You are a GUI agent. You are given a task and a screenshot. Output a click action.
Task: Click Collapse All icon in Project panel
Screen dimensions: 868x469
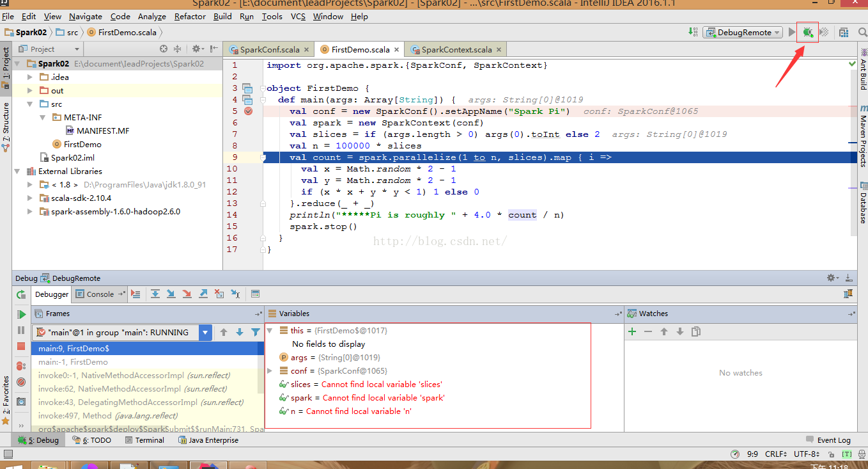click(x=178, y=49)
